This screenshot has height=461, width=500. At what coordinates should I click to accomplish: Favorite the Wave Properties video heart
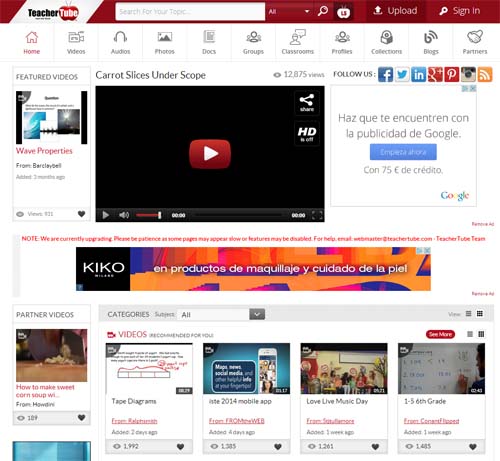[x=81, y=214]
